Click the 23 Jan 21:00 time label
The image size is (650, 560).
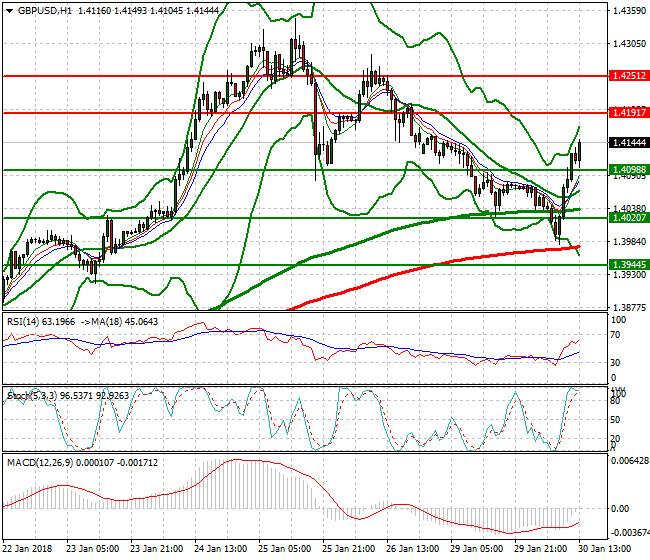click(x=157, y=549)
